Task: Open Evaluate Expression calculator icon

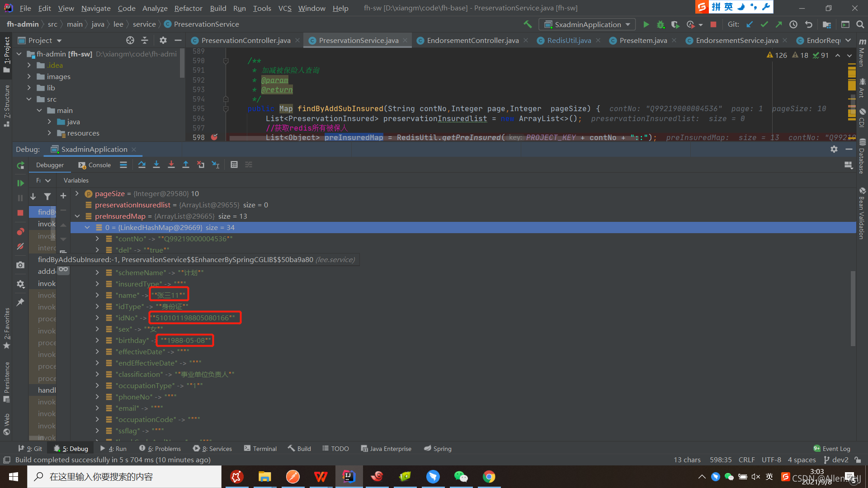Action: (234, 165)
